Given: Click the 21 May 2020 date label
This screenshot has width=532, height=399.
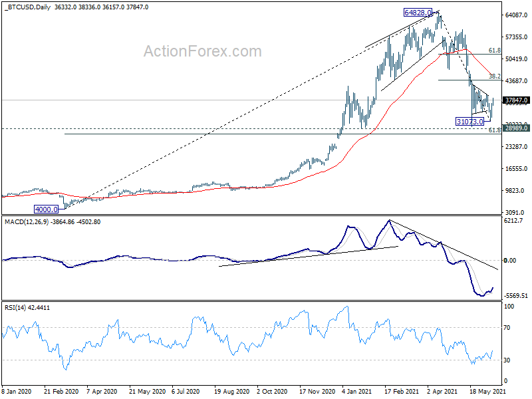Looking at the screenshot, I should coord(147,392).
